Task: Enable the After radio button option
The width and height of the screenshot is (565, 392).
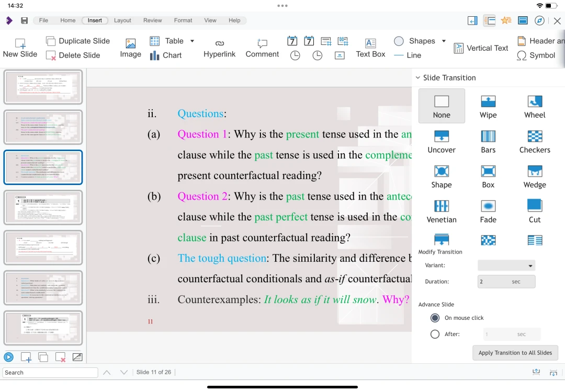Action: [435, 334]
